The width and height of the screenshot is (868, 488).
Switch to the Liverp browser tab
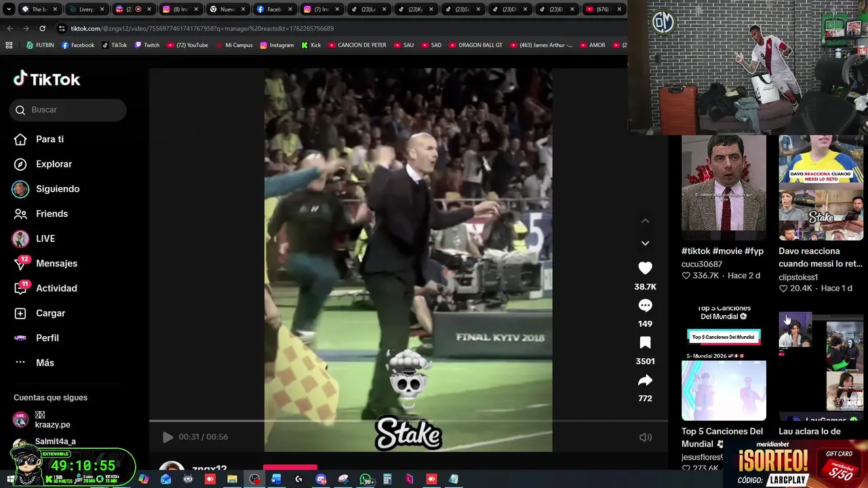[x=86, y=9]
